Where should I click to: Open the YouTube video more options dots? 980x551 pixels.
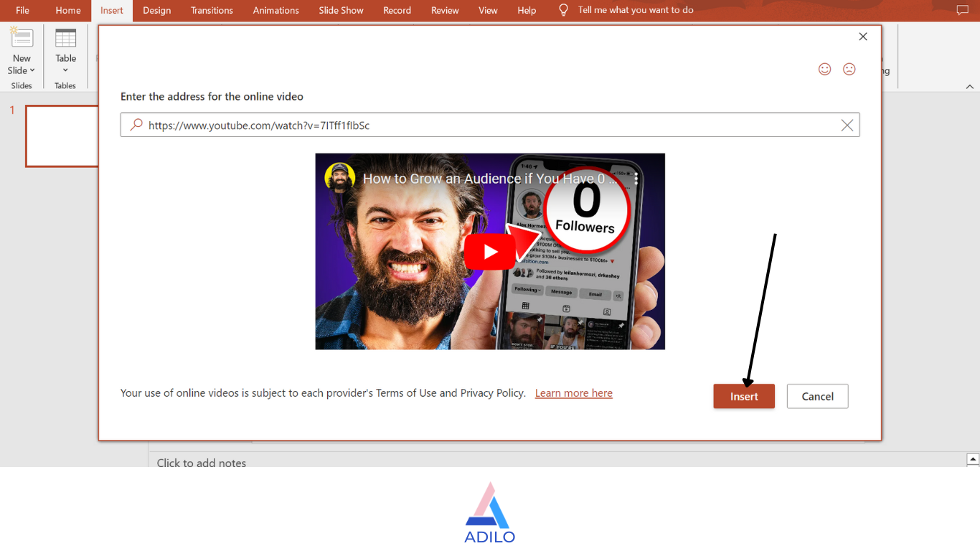tap(636, 179)
